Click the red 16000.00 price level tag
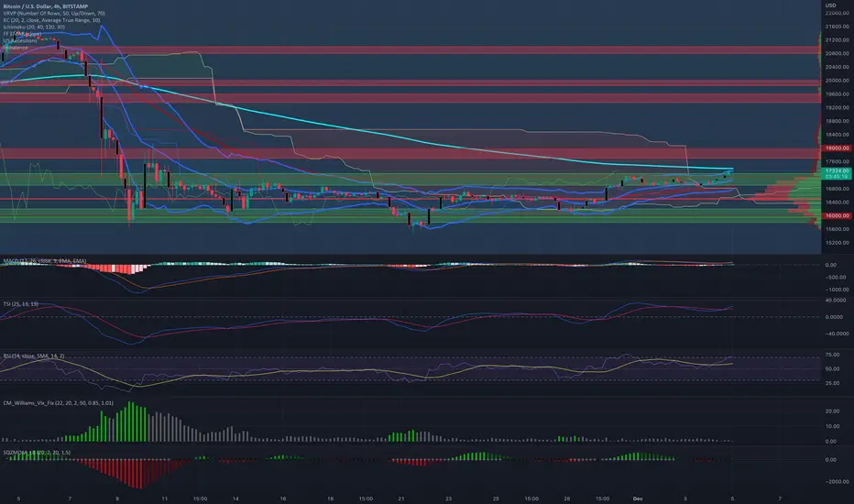The width and height of the screenshot is (854, 504). (x=838, y=215)
